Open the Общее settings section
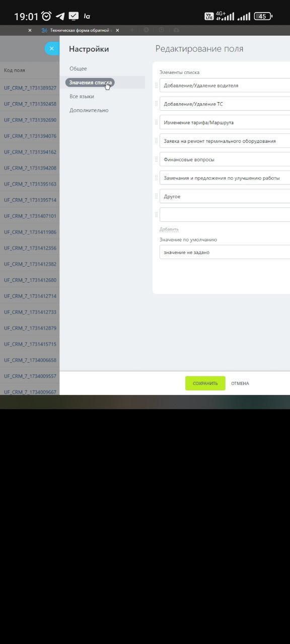Viewport: 290px width, 644px height. point(78,68)
